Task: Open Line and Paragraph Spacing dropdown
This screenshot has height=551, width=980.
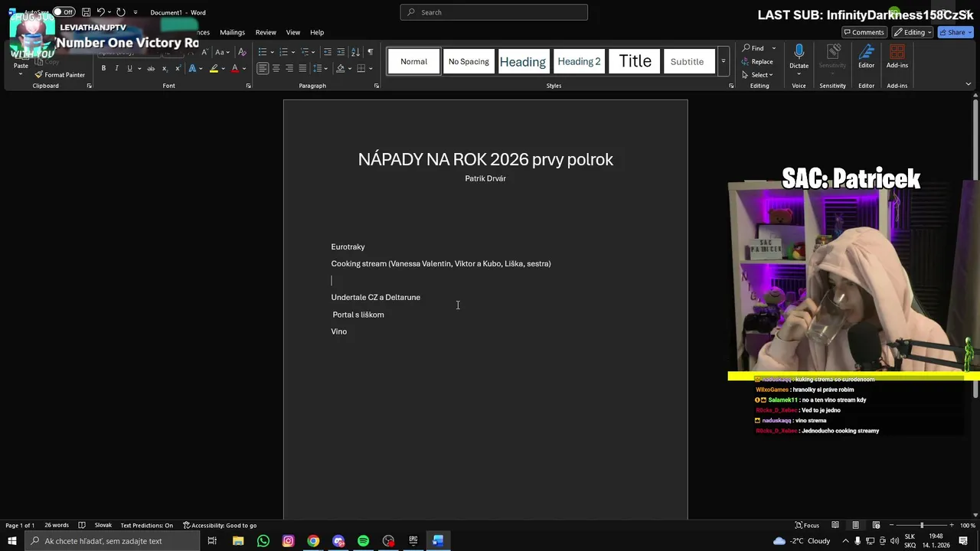Action: click(x=319, y=69)
